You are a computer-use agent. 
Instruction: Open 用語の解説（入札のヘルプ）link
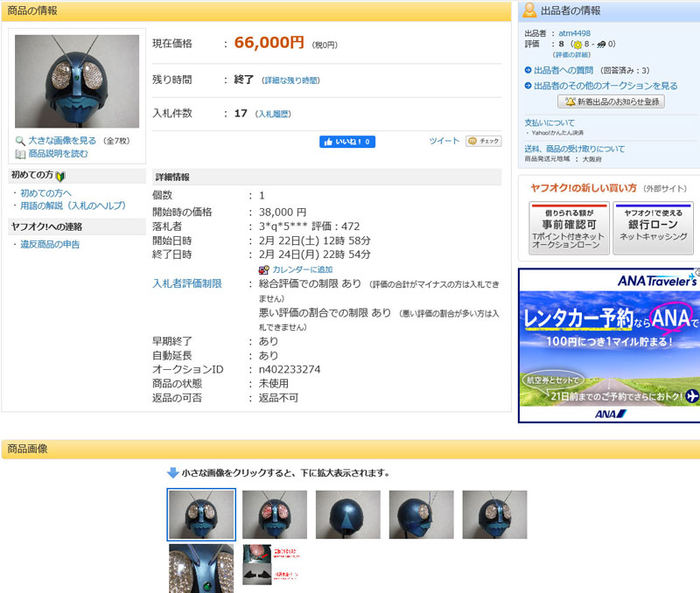click(73, 206)
